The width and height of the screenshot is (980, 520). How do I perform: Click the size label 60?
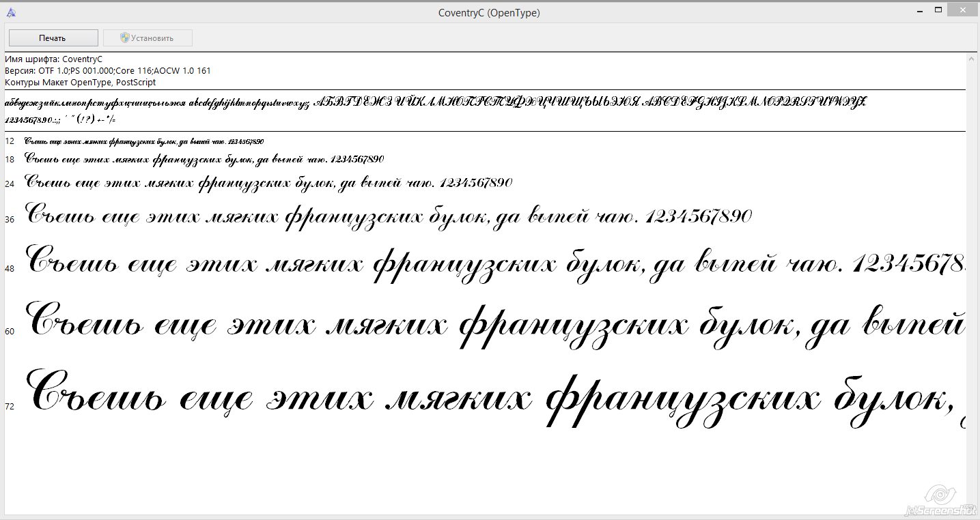click(10, 332)
